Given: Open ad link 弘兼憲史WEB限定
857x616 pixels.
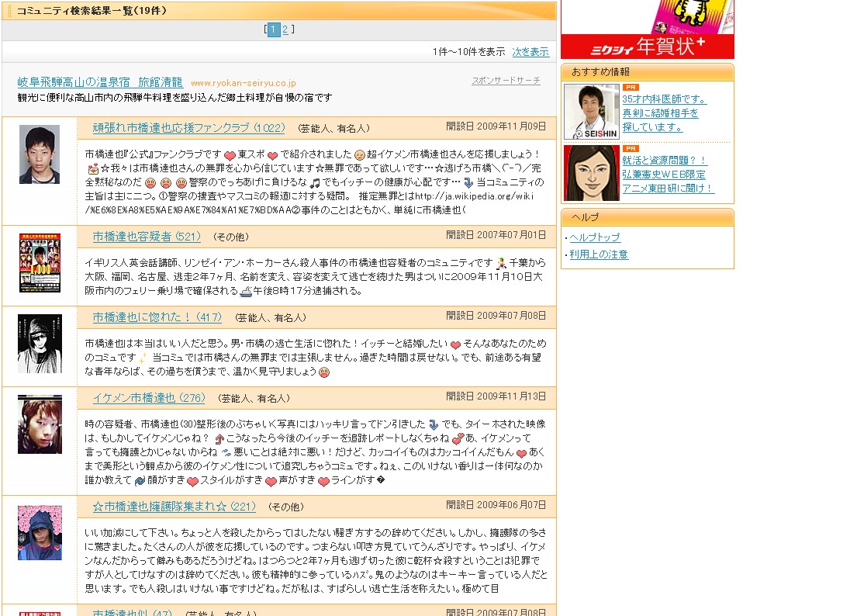Looking at the screenshot, I should tap(664, 175).
